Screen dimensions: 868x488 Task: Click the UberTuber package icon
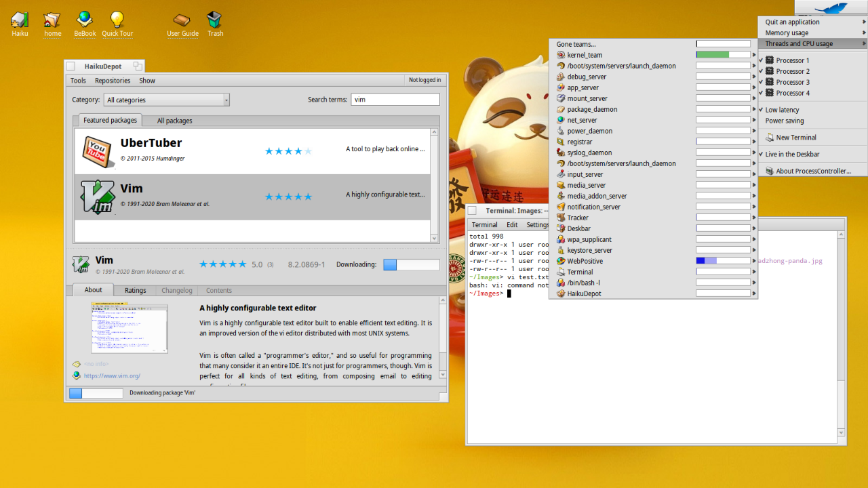click(98, 150)
